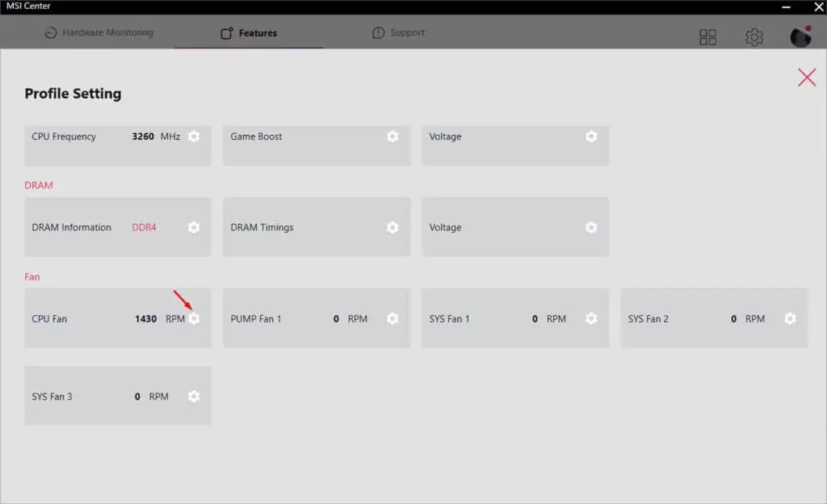
Task: Open CPU Fan settings gear icon
Action: tap(194, 318)
